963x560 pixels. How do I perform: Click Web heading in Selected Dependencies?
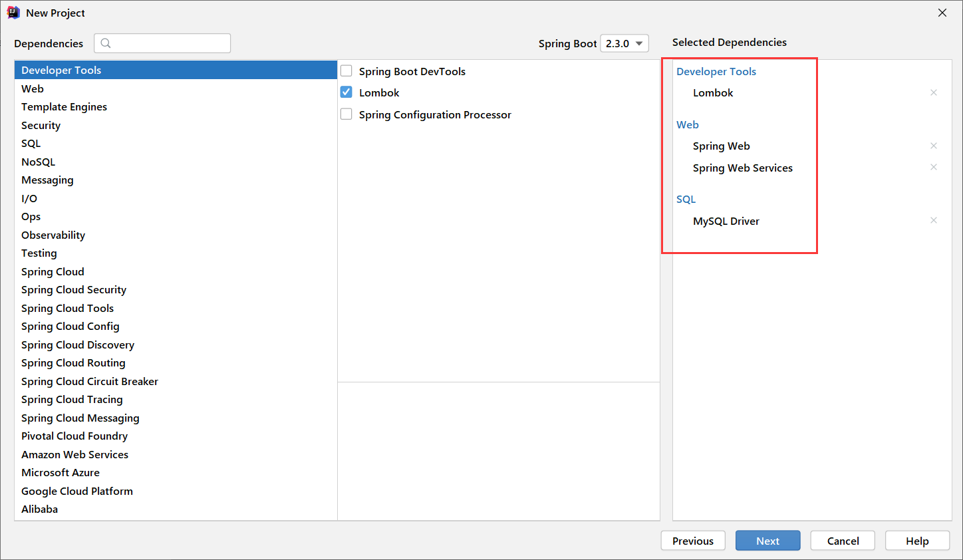688,124
